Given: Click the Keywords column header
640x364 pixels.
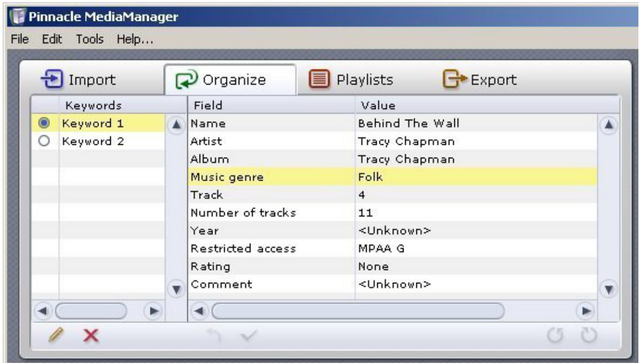Looking at the screenshot, I should coord(94,106).
